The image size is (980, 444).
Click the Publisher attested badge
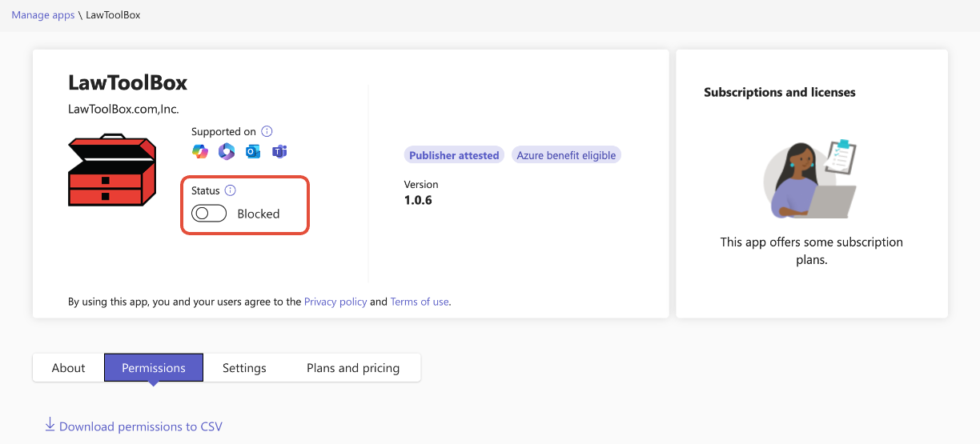[x=454, y=155]
